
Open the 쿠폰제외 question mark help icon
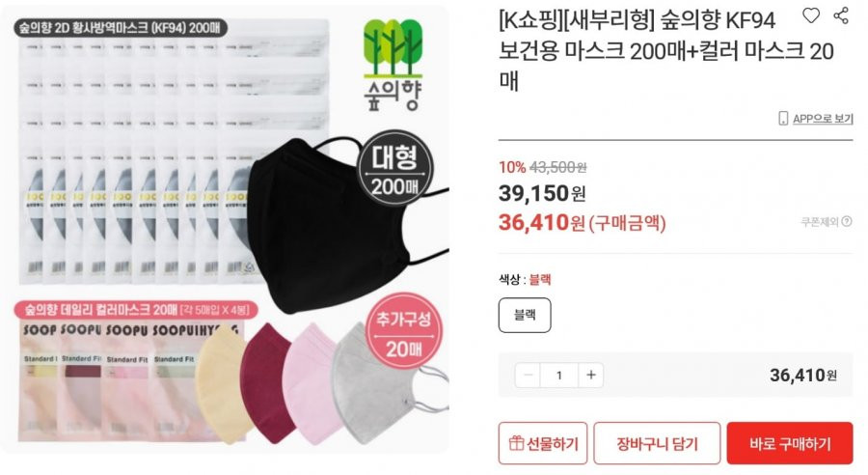pyautogui.click(x=847, y=222)
